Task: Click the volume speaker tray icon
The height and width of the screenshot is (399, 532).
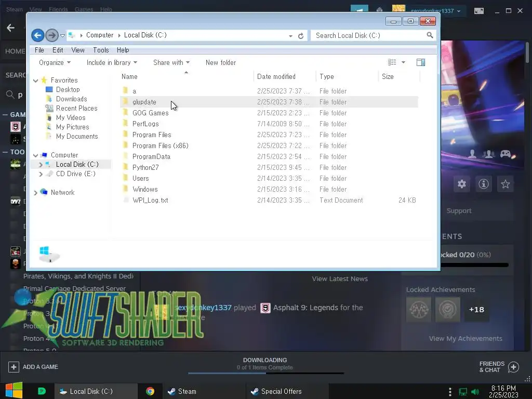Action: click(475, 392)
